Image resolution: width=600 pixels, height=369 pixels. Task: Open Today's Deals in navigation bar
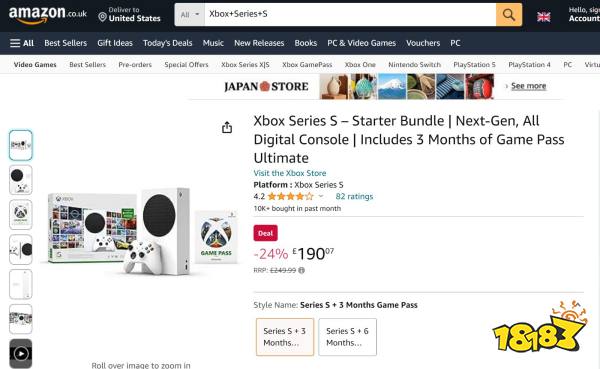(x=168, y=43)
